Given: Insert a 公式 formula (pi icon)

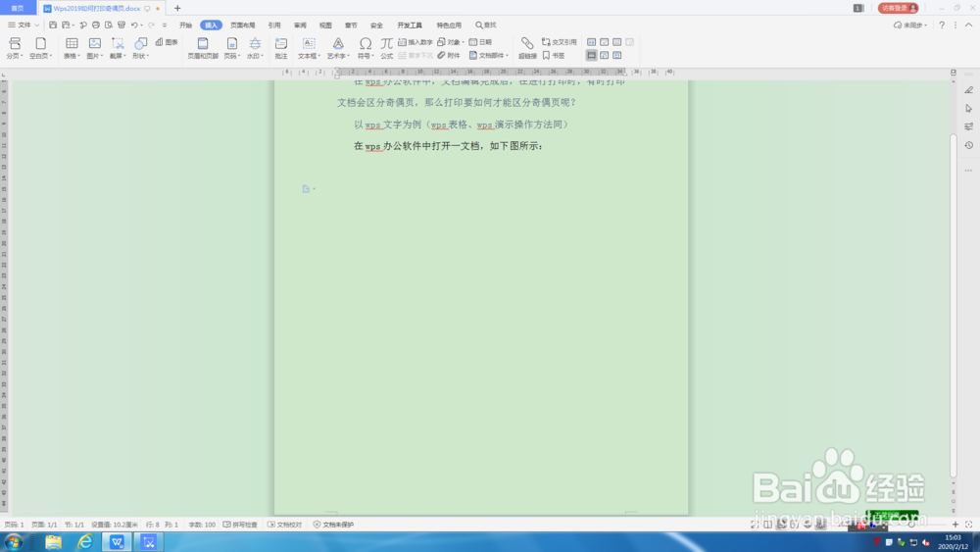Looking at the screenshot, I should pos(387,47).
